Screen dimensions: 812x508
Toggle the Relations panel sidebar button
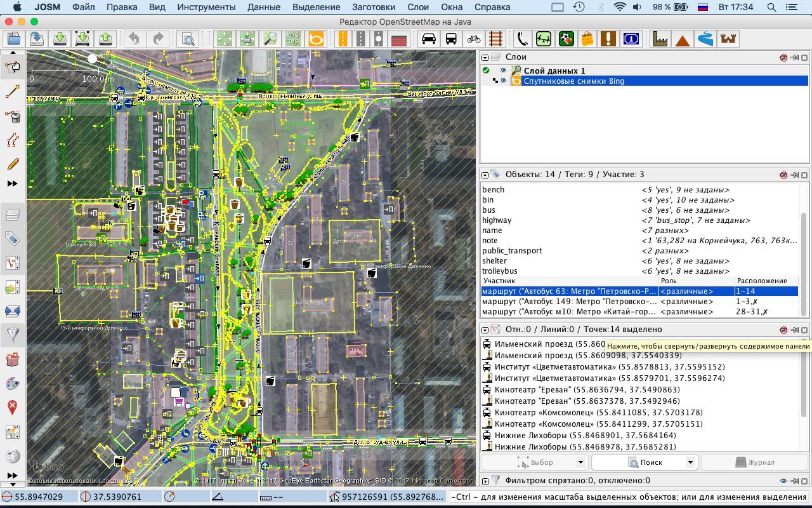click(13, 263)
